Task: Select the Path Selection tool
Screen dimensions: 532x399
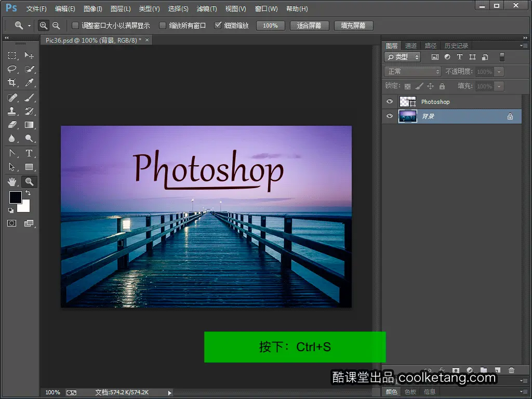Action: (12, 167)
